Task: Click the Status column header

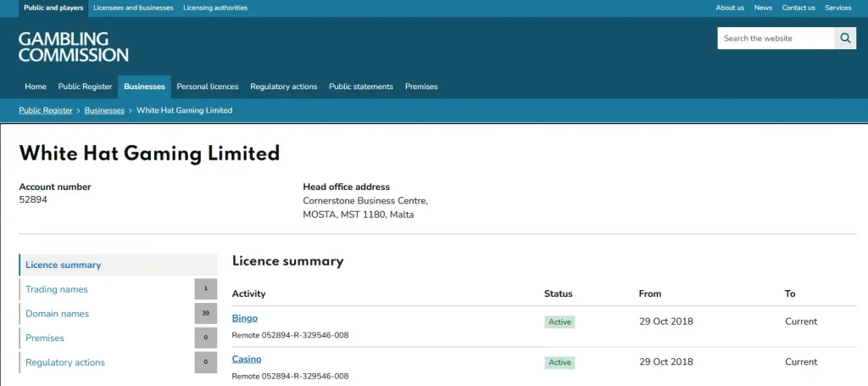Action: click(558, 294)
